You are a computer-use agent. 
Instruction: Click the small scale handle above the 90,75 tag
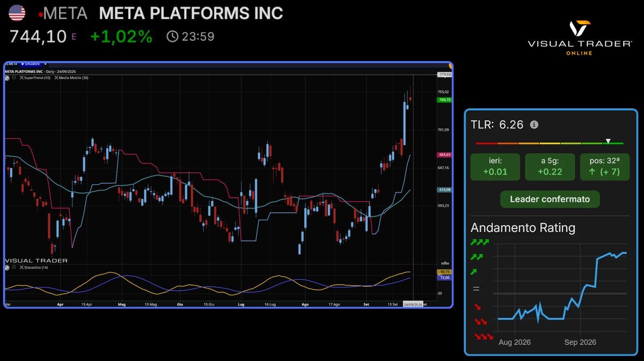444,263
